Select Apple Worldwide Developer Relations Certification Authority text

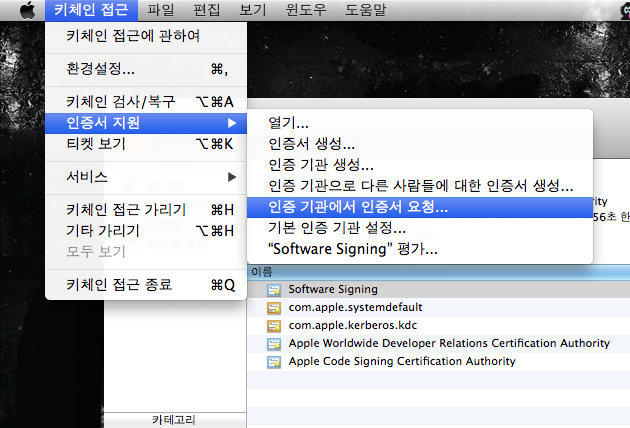click(449, 343)
